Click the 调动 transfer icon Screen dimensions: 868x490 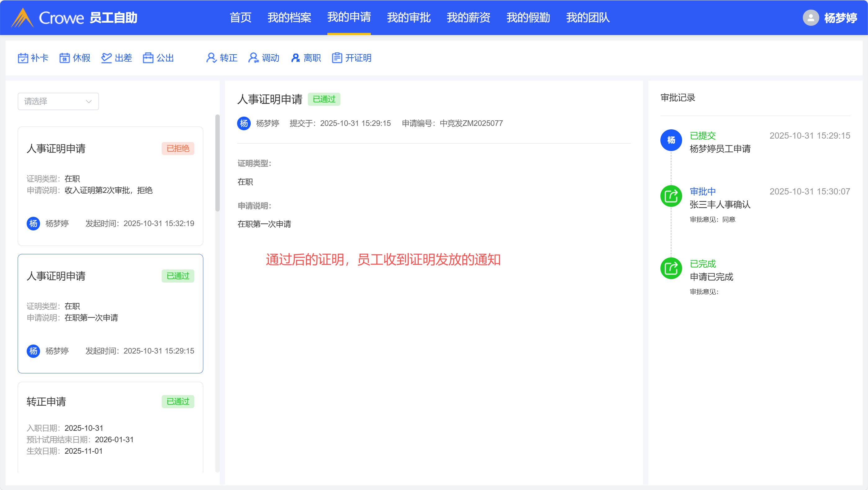click(254, 58)
